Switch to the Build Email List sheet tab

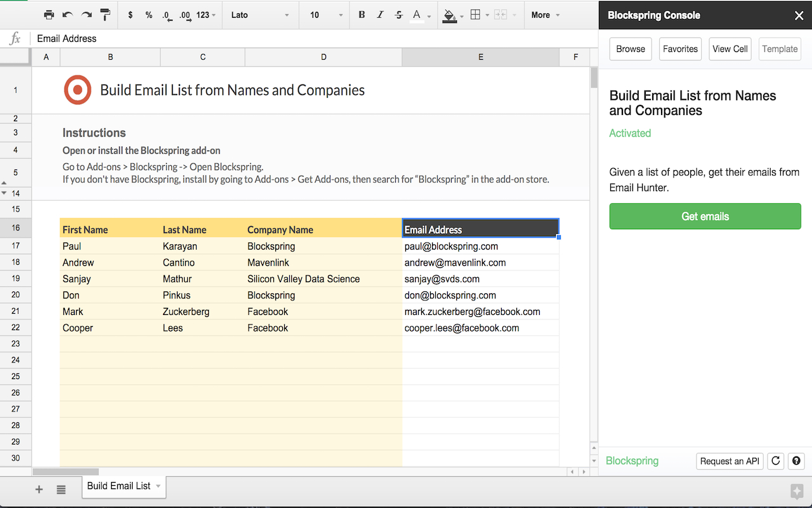119,486
